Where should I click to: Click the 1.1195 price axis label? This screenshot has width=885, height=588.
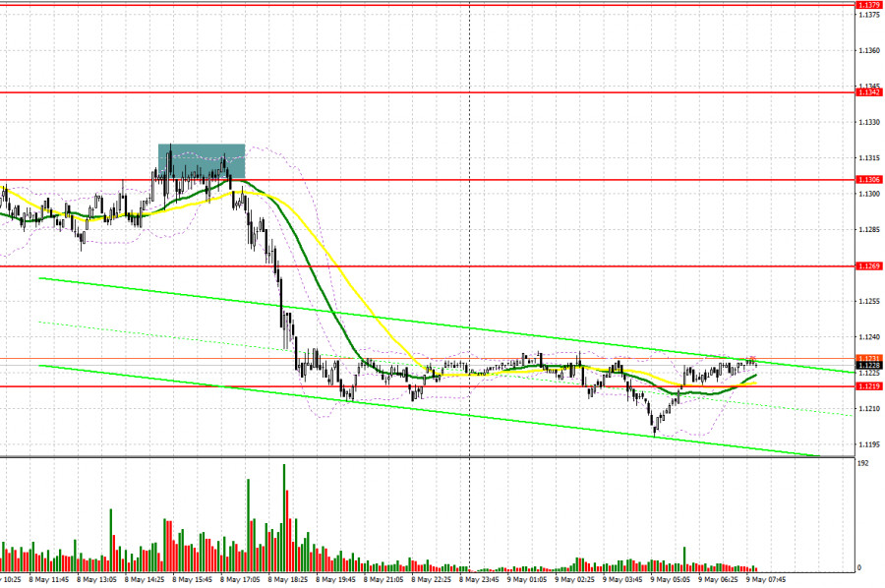(x=868, y=444)
